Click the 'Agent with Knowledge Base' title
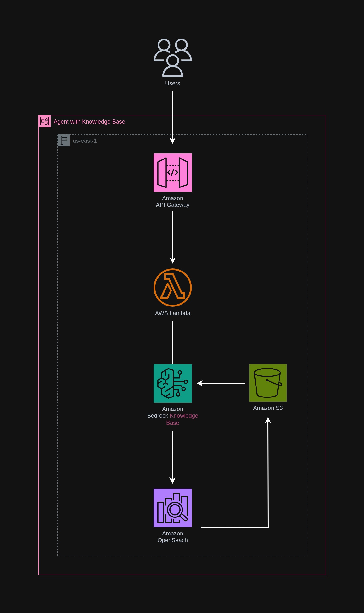364x613 pixels. point(89,122)
